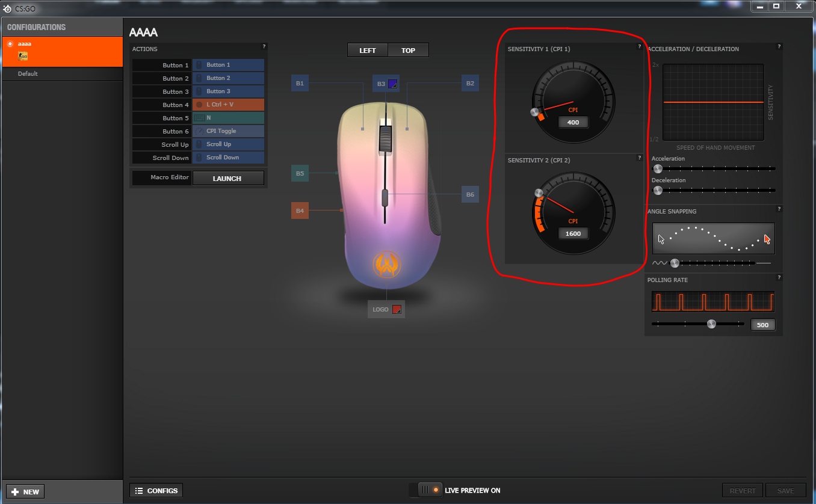Open the N key action for Button 5
Image resolution: width=816 pixels, height=504 pixels.
[228, 118]
